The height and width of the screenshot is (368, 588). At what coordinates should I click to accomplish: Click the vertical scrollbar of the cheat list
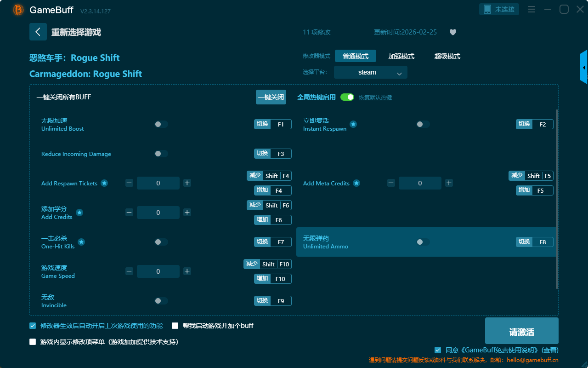557,198
